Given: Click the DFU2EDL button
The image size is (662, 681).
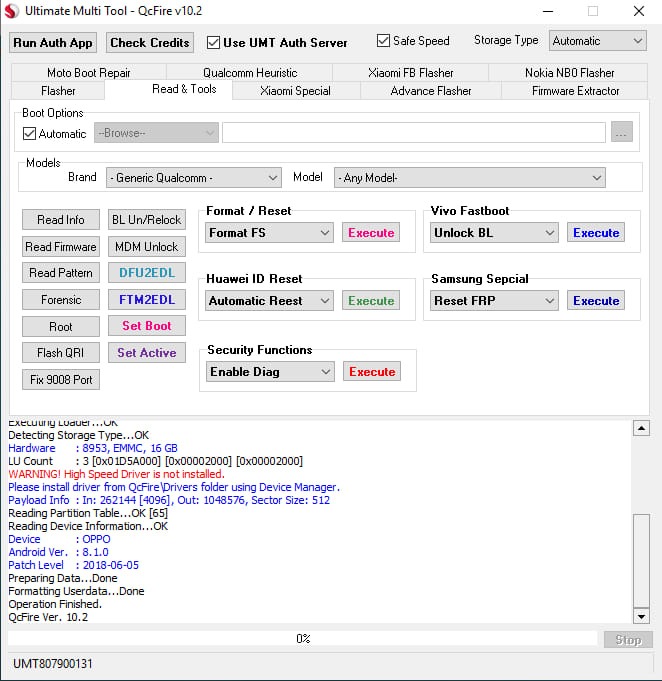Looking at the screenshot, I should click(146, 273).
